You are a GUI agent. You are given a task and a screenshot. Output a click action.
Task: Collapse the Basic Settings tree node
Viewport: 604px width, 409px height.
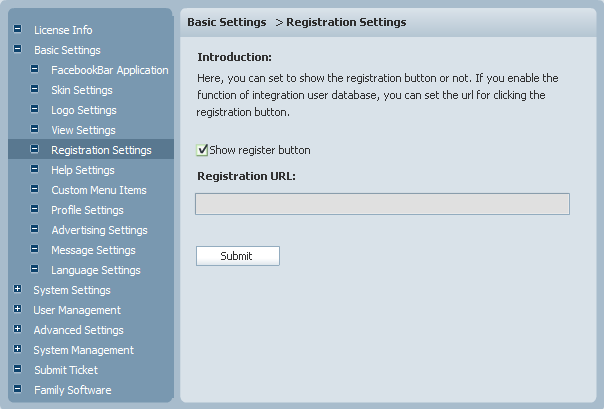coord(18,49)
